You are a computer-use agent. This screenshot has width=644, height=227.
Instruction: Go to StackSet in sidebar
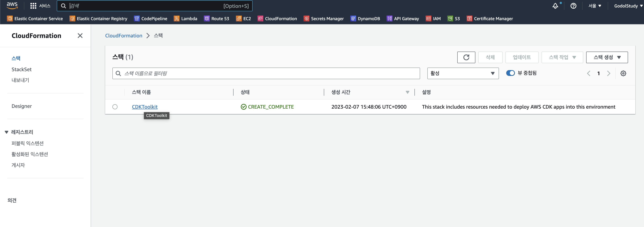point(22,69)
